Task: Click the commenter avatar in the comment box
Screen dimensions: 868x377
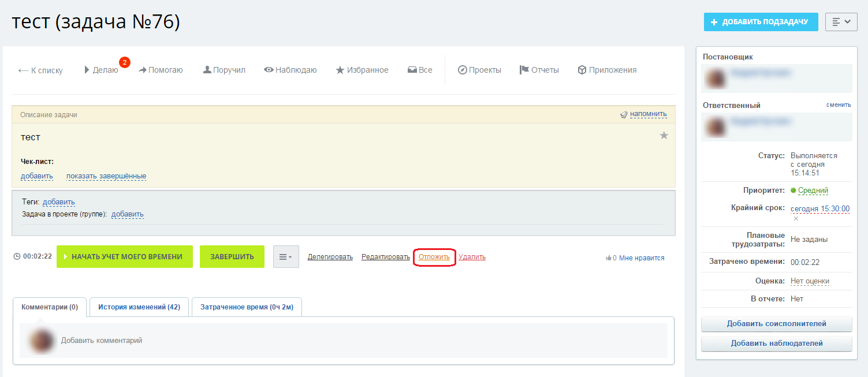Action: tap(41, 341)
